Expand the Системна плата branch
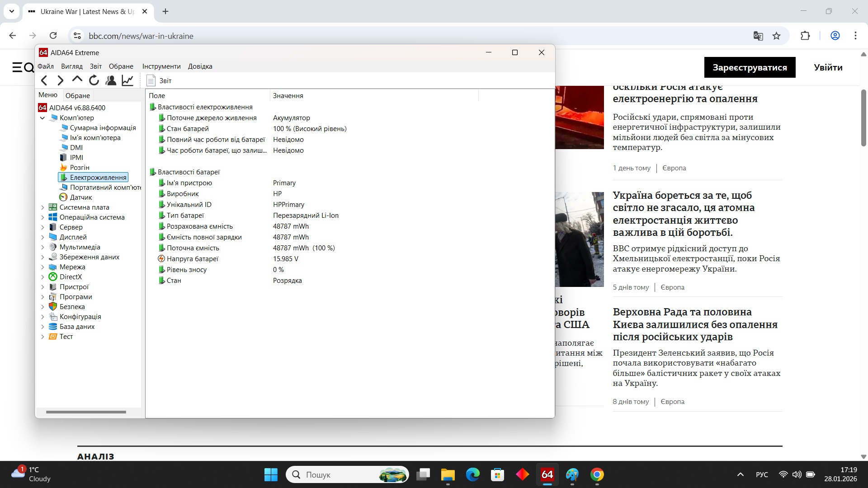The image size is (868, 488). pyautogui.click(x=42, y=207)
